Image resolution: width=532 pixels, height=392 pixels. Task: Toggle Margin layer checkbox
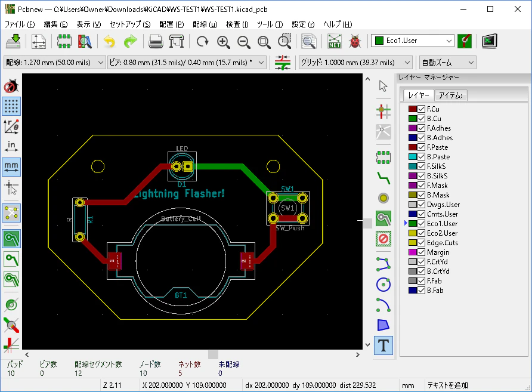(422, 252)
